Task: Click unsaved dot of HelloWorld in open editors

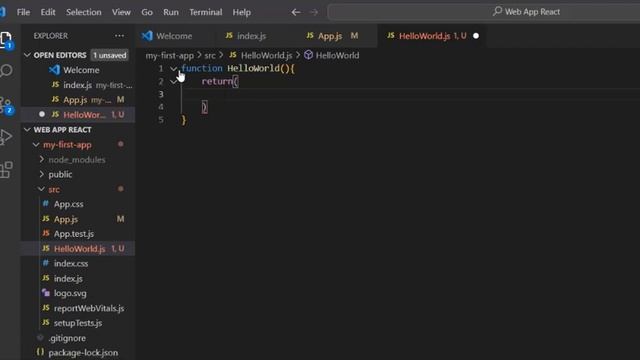Action: (42, 114)
